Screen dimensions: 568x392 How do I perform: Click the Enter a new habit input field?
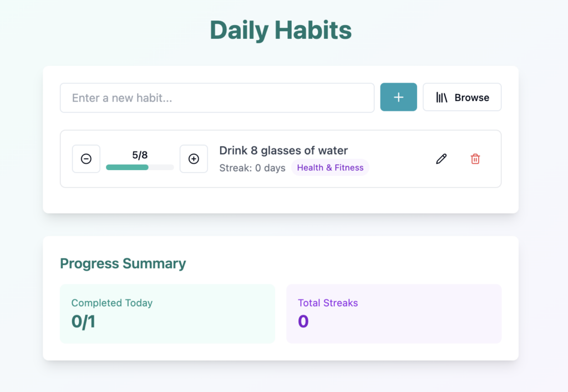(x=217, y=97)
